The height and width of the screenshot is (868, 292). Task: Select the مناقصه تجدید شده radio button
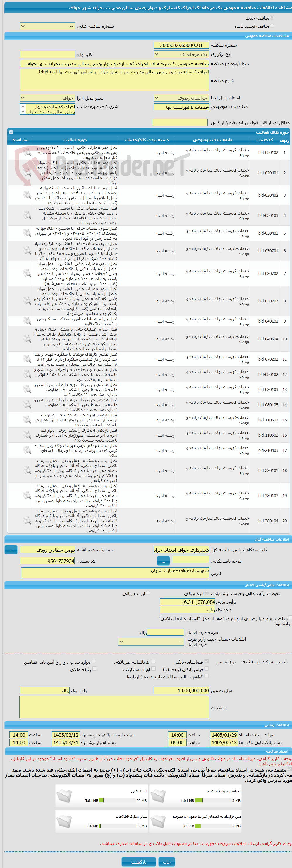272,26
